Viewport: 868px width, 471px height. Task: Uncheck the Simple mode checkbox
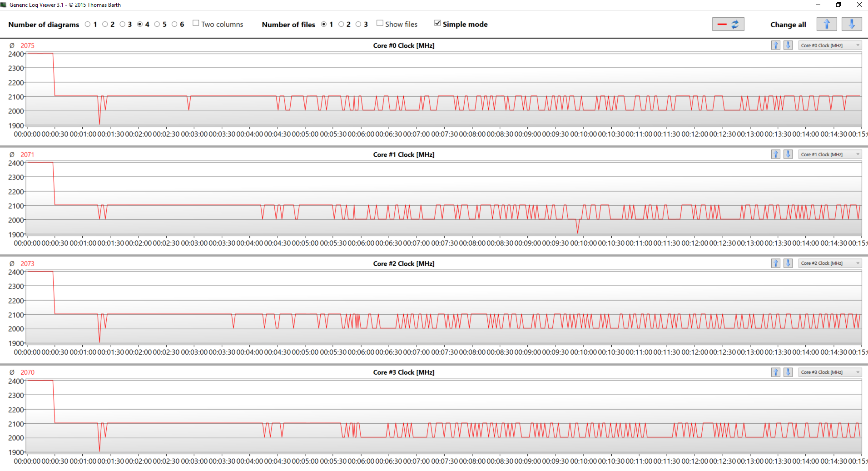437,23
